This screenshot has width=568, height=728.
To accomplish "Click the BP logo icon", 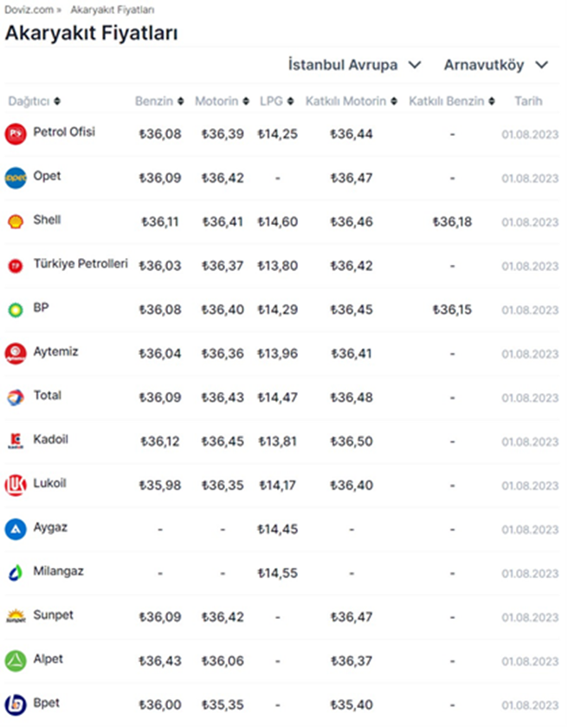I will (16, 309).
